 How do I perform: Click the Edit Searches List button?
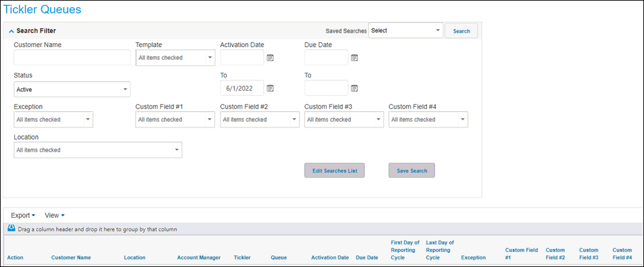pyautogui.click(x=334, y=170)
